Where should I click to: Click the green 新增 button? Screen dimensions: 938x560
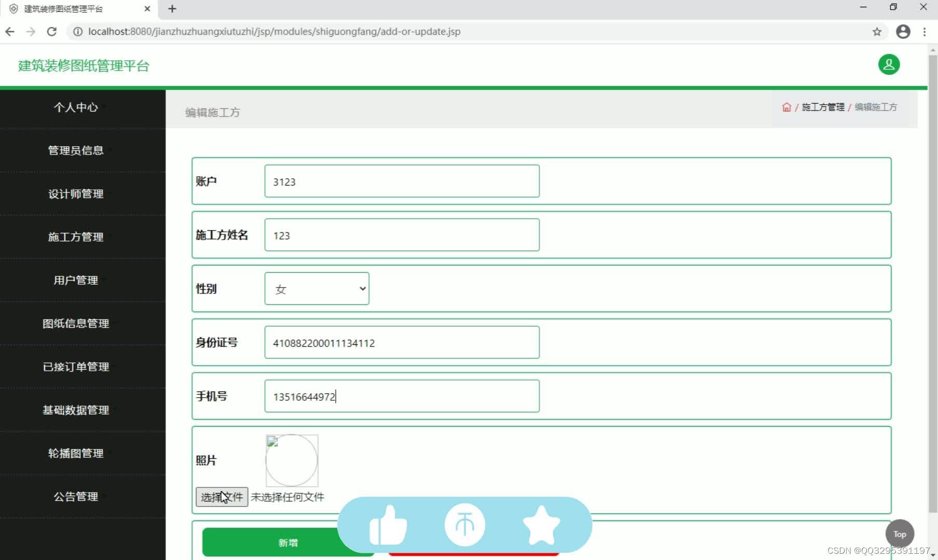[x=288, y=542]
